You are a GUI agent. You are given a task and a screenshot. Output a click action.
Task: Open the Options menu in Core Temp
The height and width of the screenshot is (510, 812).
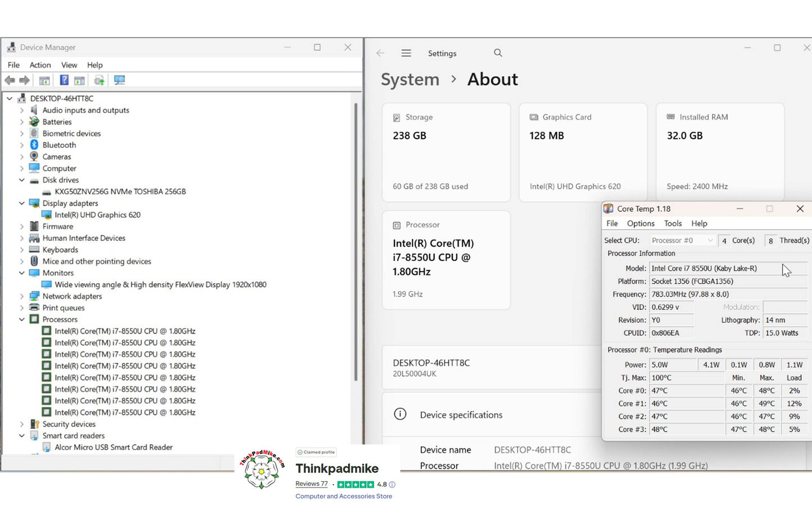coord(641,224)
